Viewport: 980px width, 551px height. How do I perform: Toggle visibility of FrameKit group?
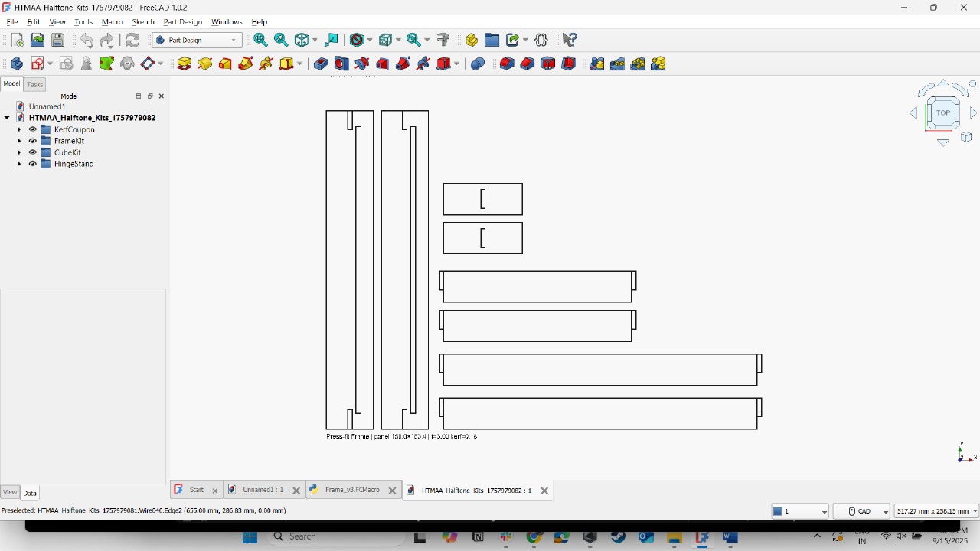[x=33, y=141]
